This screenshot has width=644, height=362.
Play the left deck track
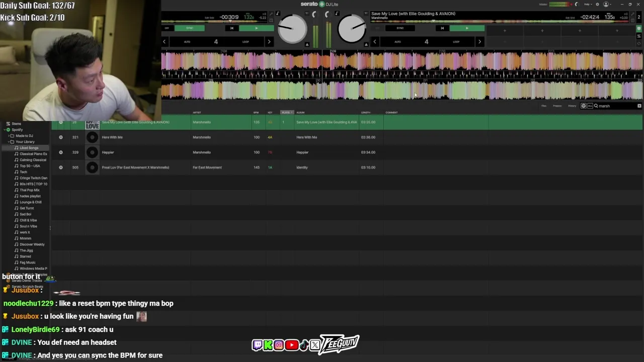(x=256, y=28)
